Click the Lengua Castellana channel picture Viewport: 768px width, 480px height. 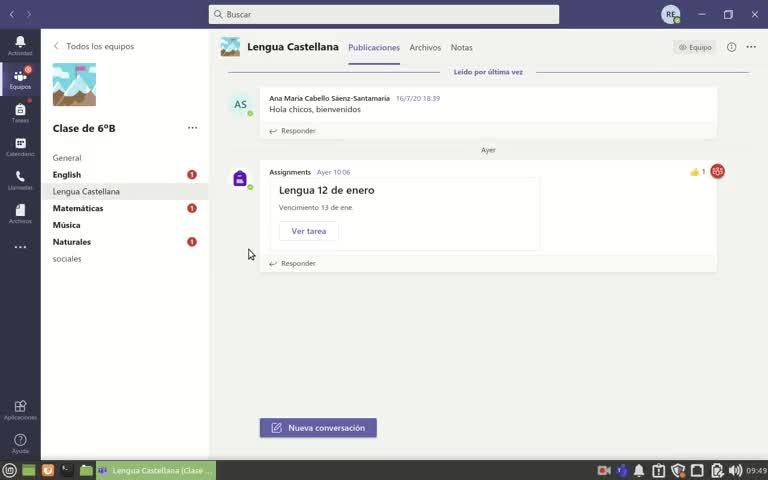[230, 47]
